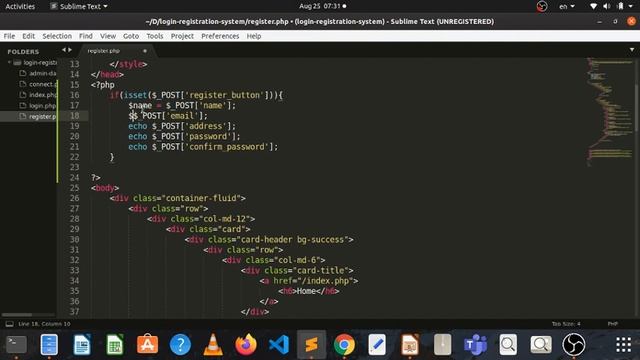
Task: Open the document viewer magnifier icon
Action: (x=508, y=344)
